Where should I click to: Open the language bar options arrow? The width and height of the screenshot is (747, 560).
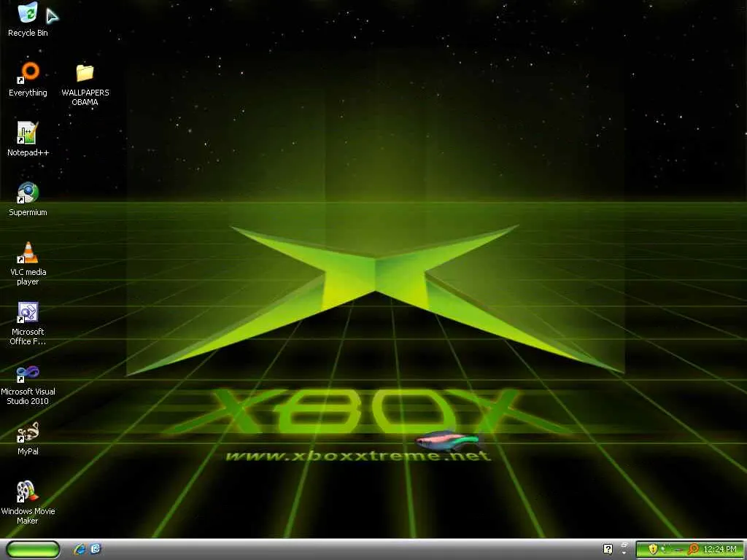tap(624, 553)
